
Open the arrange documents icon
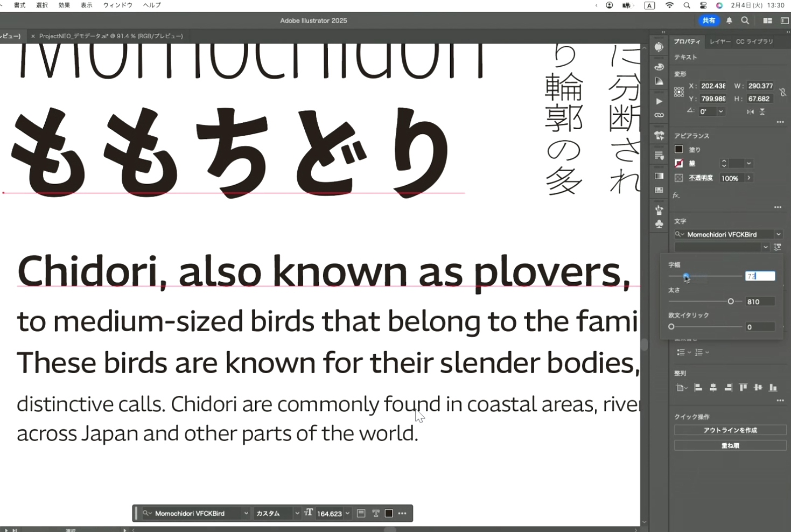coord(768,20)
